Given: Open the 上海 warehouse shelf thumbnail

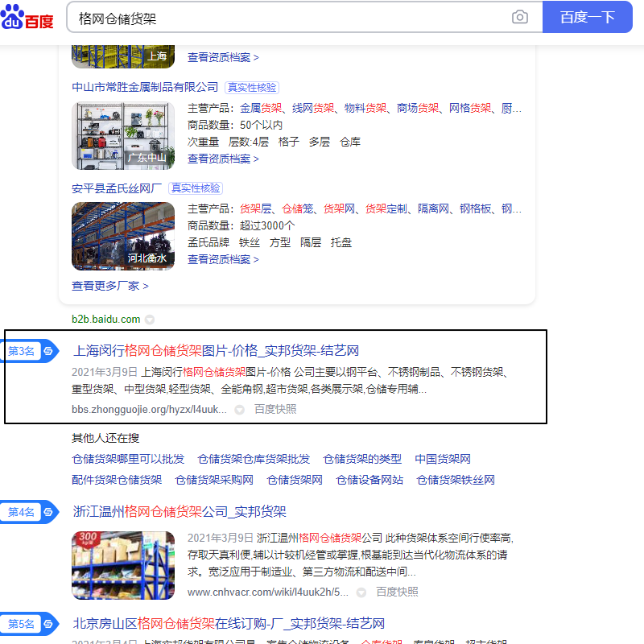Looking at the screenshot, I should [x=123, y=56].
